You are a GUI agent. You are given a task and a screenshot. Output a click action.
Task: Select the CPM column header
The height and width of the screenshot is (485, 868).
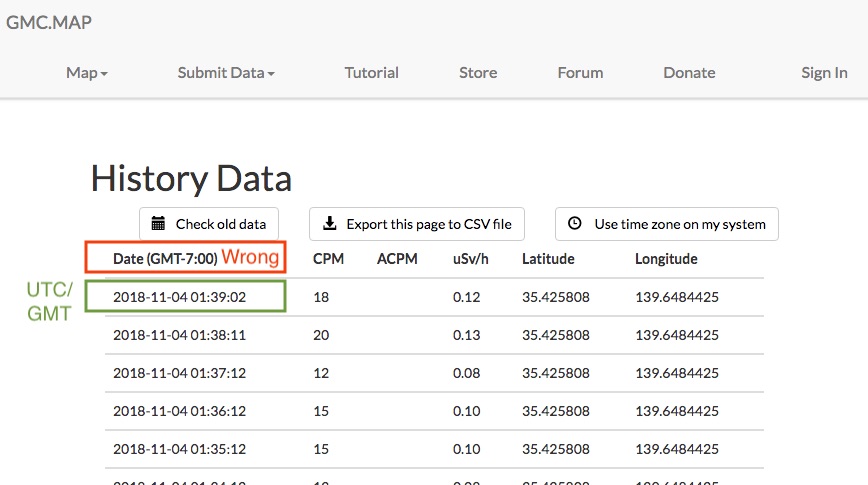coord(328,259)
